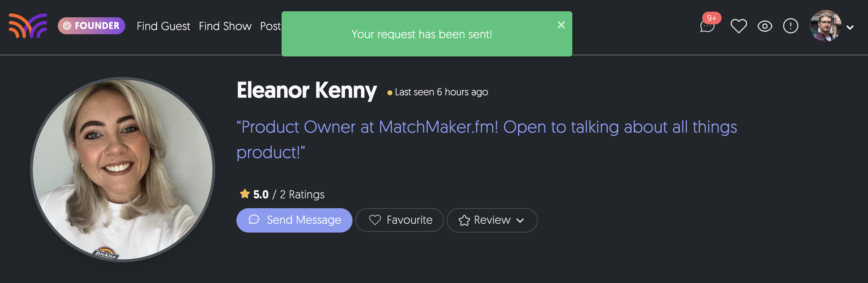
Task: Open Find Show menu item
Action: point(225,26)
